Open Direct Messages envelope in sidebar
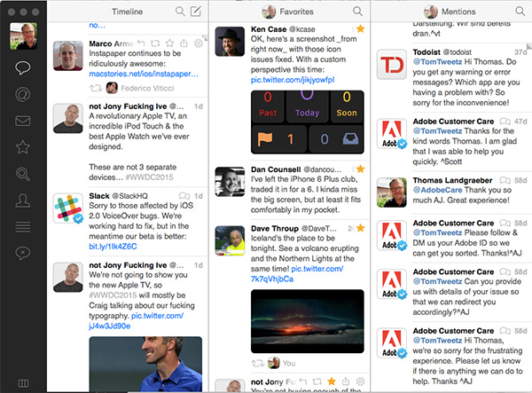This screenshot has height=393, width=532. 23,121
